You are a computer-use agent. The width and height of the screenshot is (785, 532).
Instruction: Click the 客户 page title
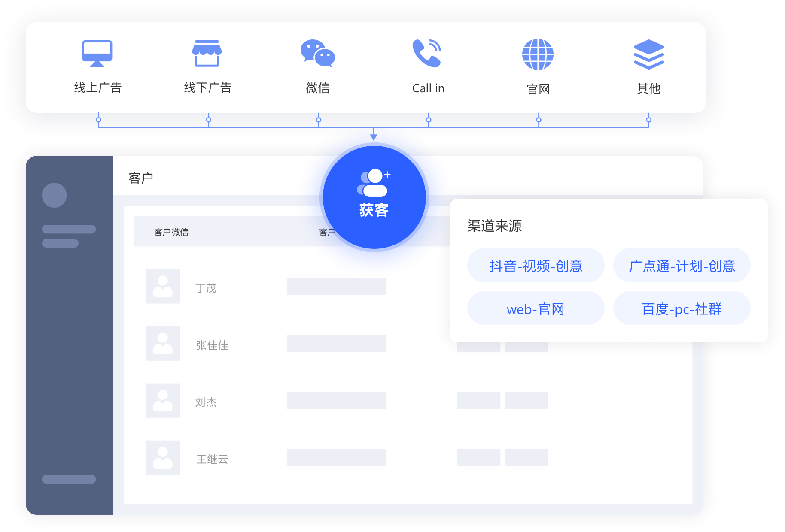pyautogui.click(x=141, y=178)
